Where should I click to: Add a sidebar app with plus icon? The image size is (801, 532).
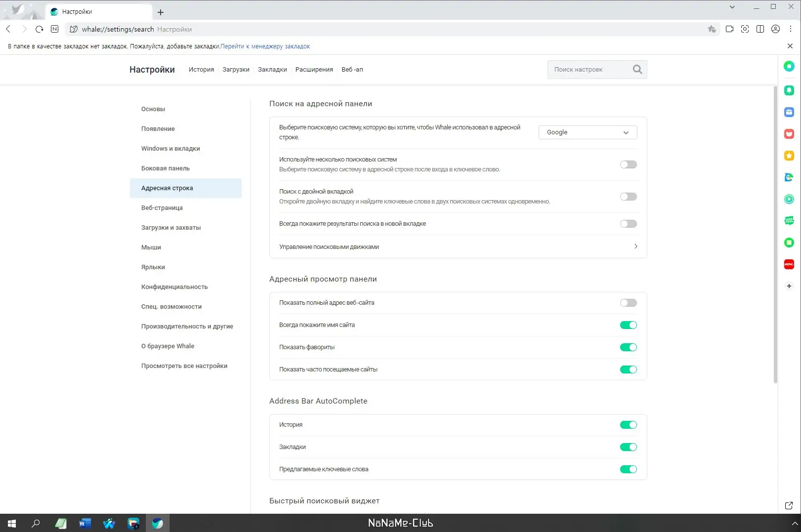pyautogui.click(x=789, y=286)
